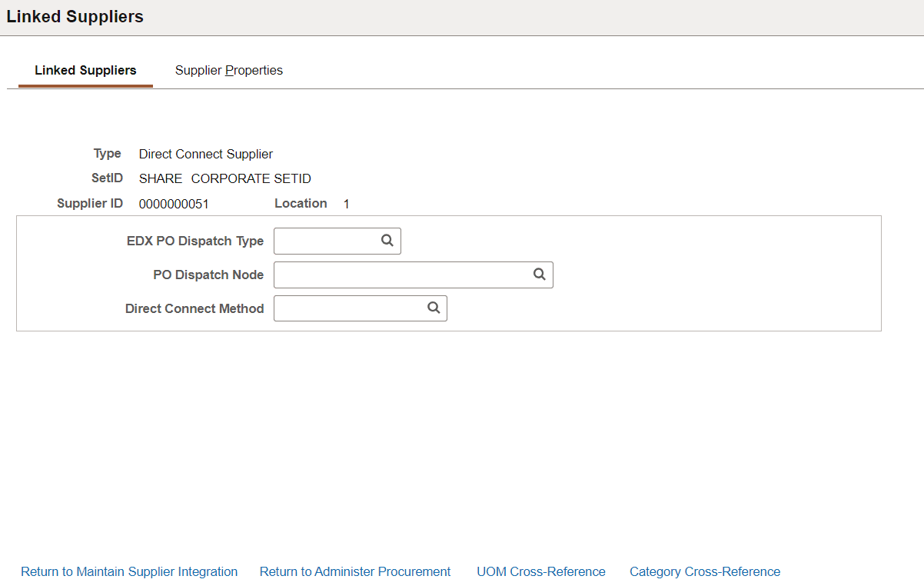Click Return to Maintain Supplier Integration
This screenshot has height=586, width=924.
tap(128, 571)
